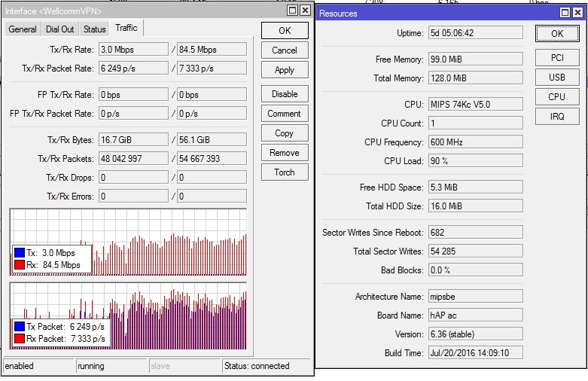Open the IRQ list
Viewport: 588px width, 381px height.
[x=557, y=116]
